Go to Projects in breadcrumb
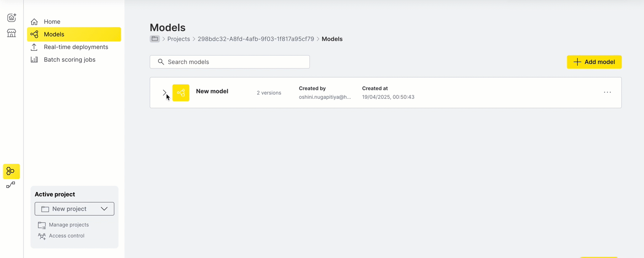 click(179, 39)
